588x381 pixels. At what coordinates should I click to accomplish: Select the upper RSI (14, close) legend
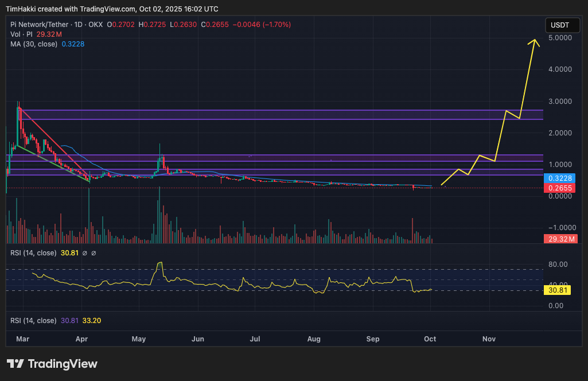pyautogui.click(x=33, y=252)
